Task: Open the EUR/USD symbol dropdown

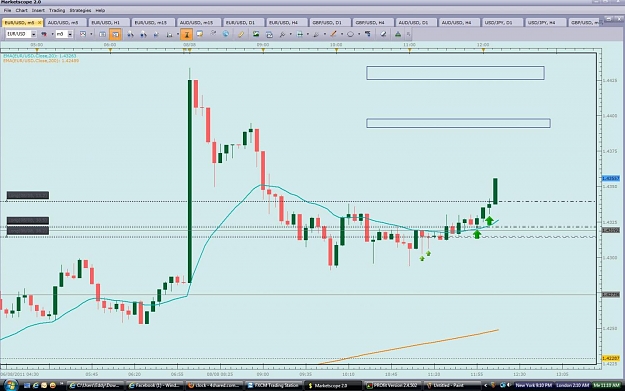Action: point(33,34)
